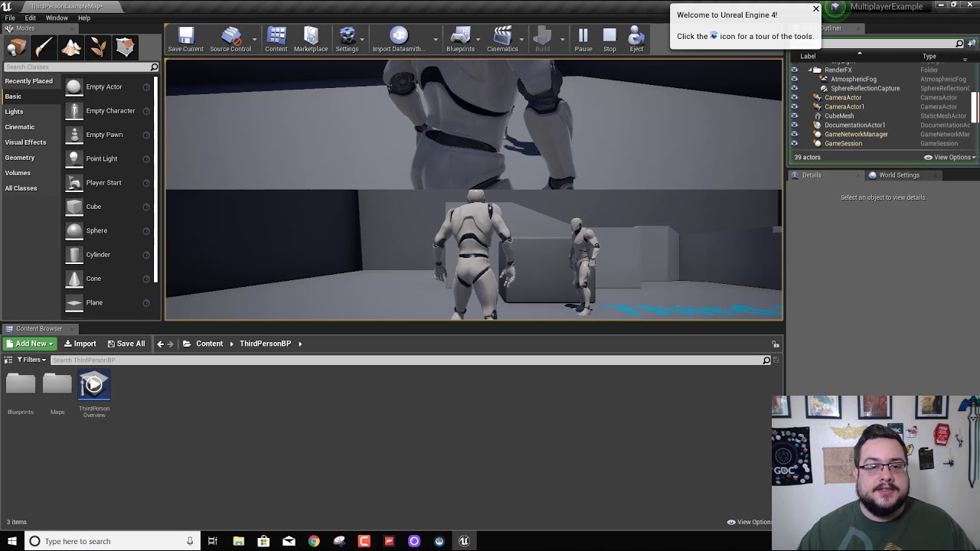Collapse the RenderFX folder tree arrow
The height and width of the screenshot is (551, 980).
tap(808, 70)
